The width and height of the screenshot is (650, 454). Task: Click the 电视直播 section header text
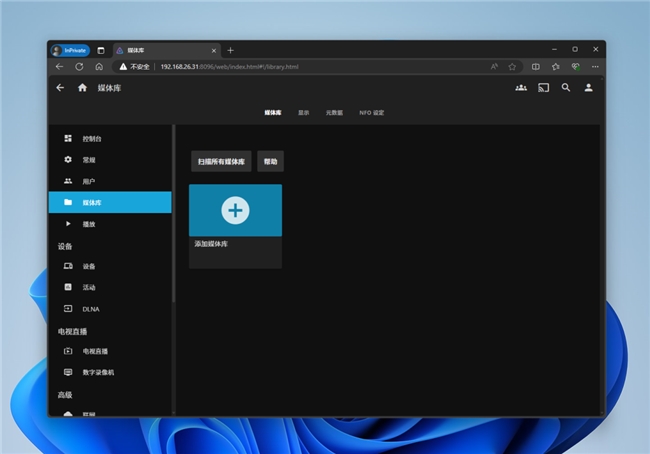point(72,331)
